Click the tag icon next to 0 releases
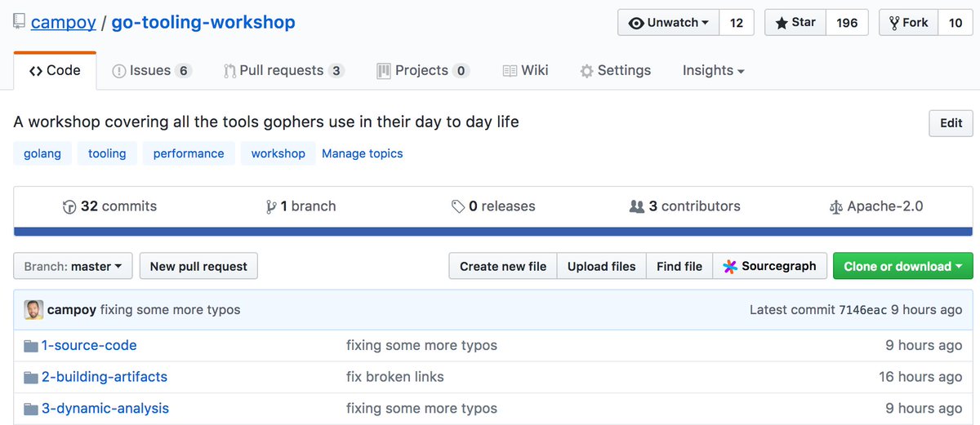 (x=458, y=207)
